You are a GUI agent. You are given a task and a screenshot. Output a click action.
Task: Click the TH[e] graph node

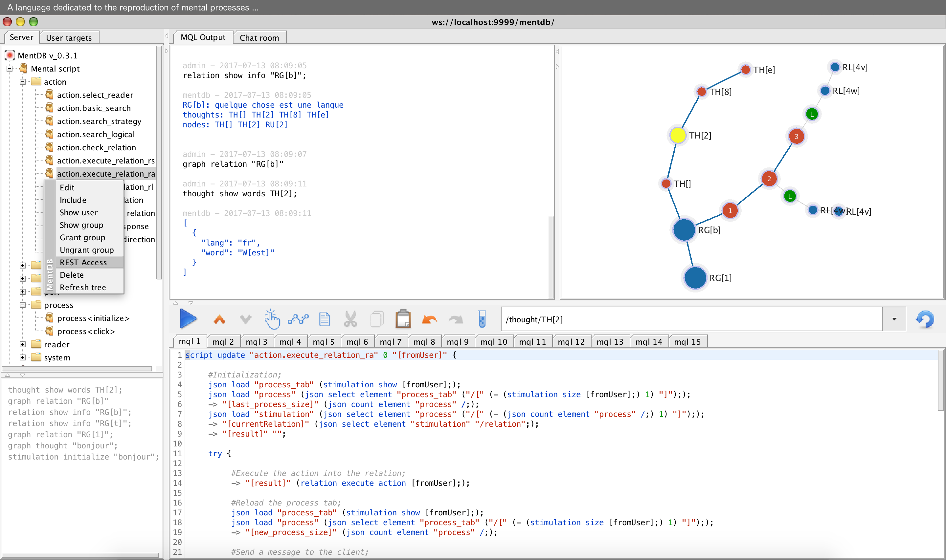(745, 70)
